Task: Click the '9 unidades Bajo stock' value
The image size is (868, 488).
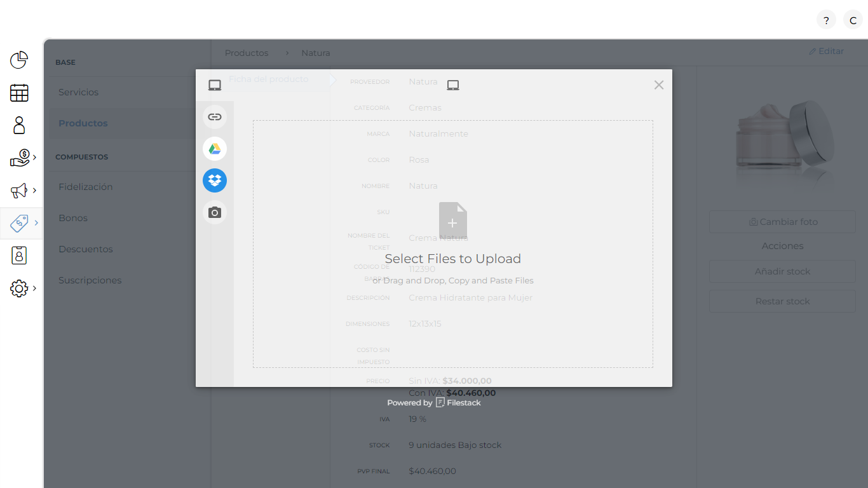Action: 455,445
